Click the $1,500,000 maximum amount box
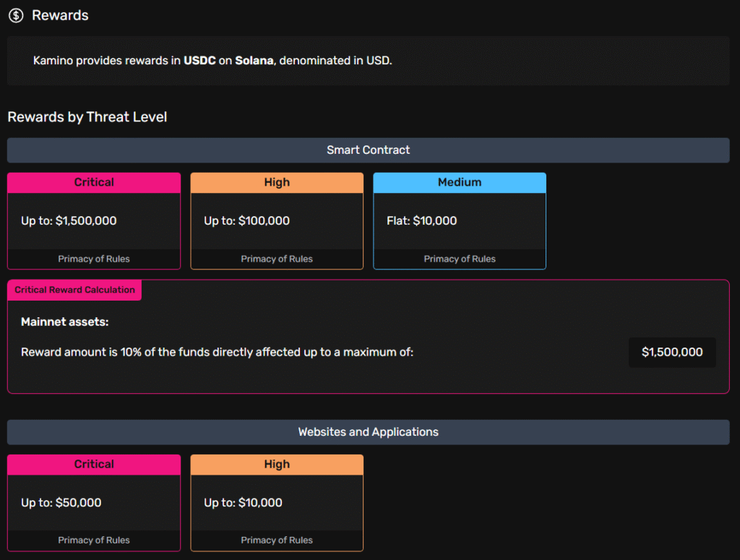 point(672,353)
